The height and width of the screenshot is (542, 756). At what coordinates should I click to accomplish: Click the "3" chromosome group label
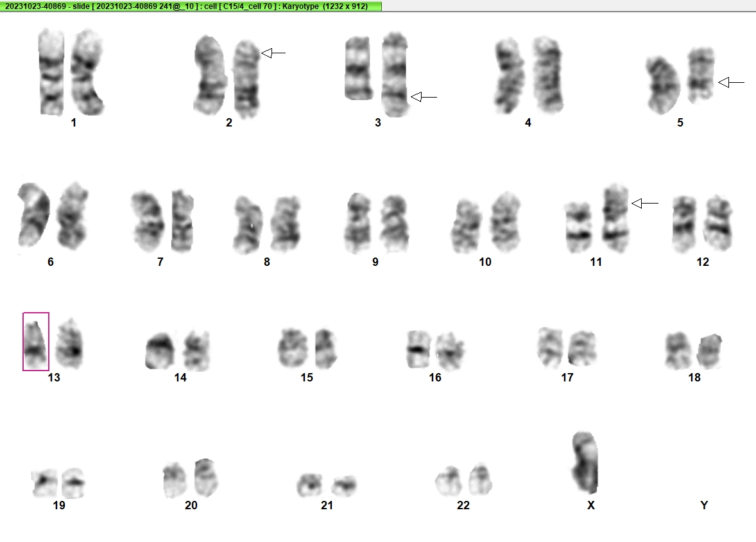(x=378, y=123)
